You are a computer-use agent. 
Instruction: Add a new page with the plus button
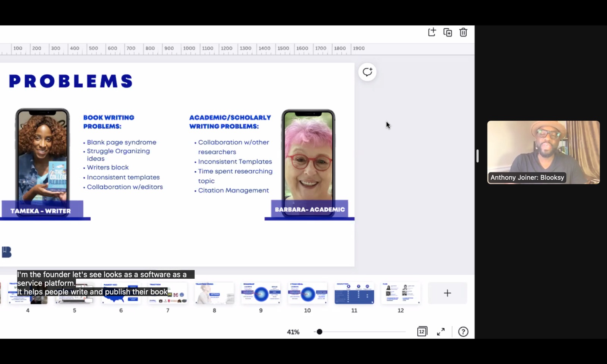447,293
